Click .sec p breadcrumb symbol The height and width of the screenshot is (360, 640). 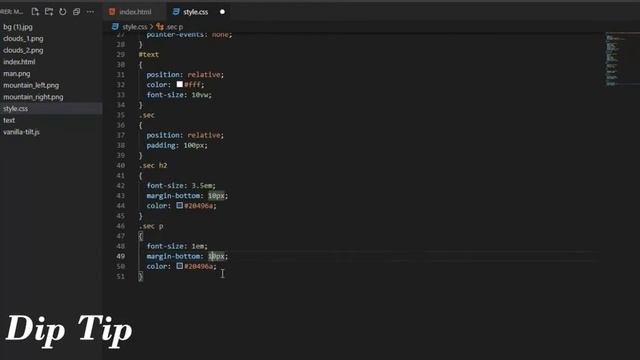point(170,27)
